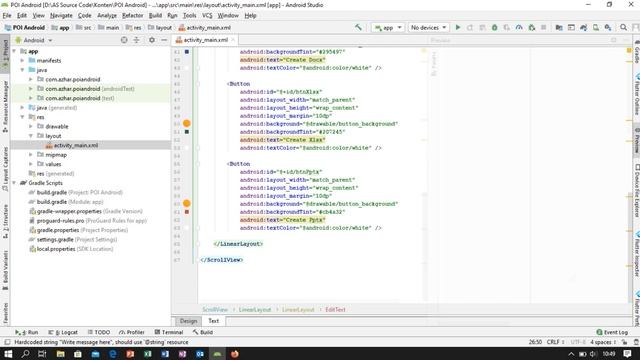The image size is (640, 360).
Task: Hide the Project panel with minus icon
Action: pyautogui.click(x=164, y=40)
